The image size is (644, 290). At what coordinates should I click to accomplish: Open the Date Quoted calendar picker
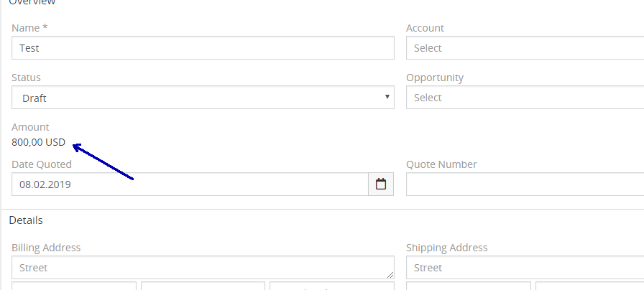click(x=381, y=184)
